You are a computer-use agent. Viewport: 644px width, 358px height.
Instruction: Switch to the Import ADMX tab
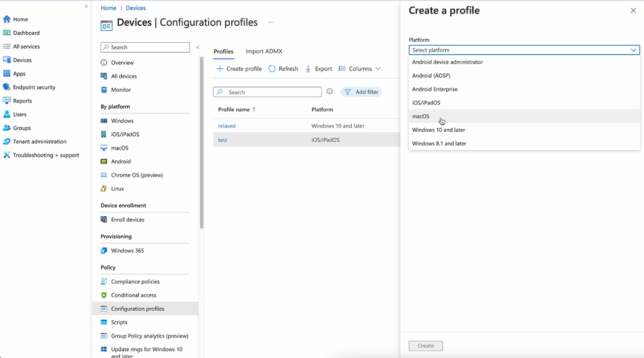[264, 51]
